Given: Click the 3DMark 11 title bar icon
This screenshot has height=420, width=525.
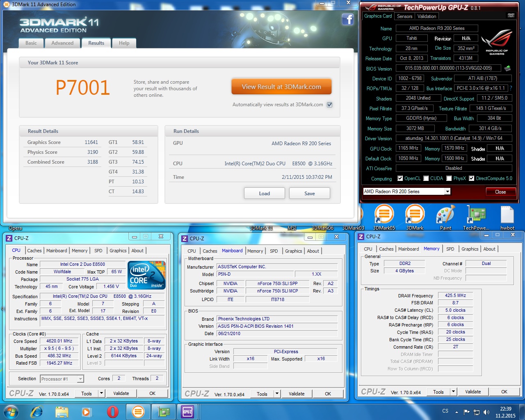Looking at the screenshot, I should click(x=7, y=5).
